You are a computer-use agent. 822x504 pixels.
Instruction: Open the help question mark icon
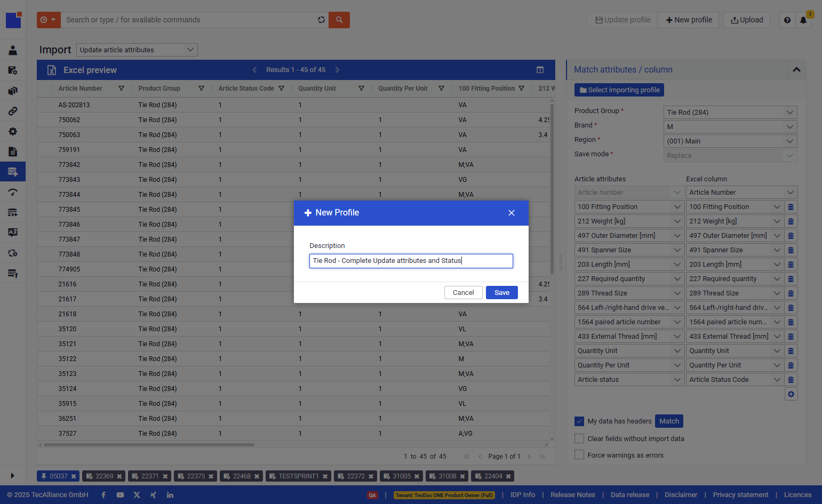pos(787,20)
